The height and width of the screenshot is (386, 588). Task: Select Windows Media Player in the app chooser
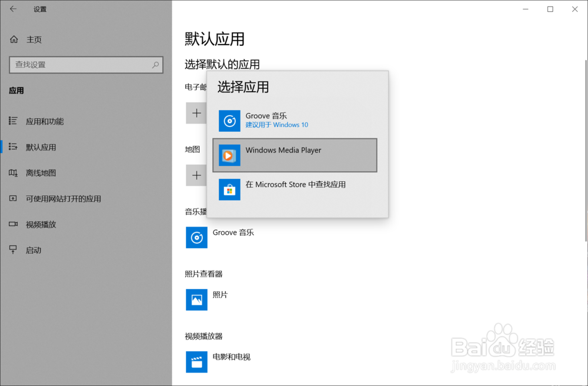[294, 155]
